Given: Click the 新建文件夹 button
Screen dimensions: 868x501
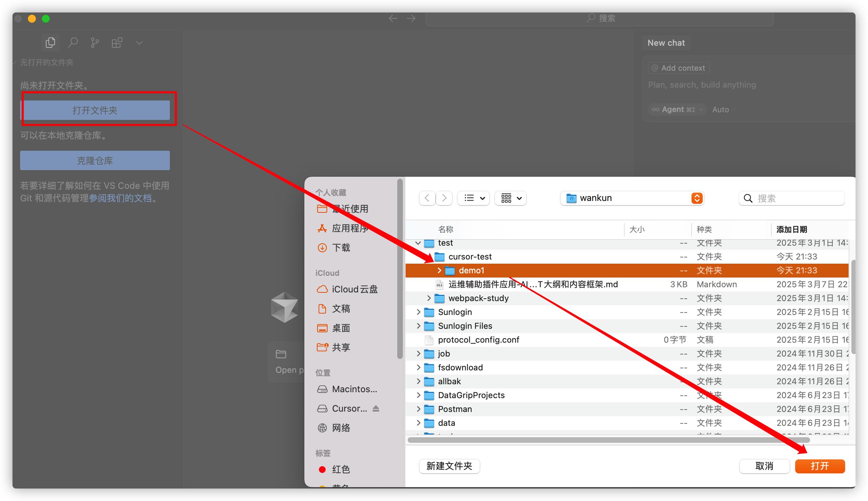Looking at the screenshot, I should (449, 466).
